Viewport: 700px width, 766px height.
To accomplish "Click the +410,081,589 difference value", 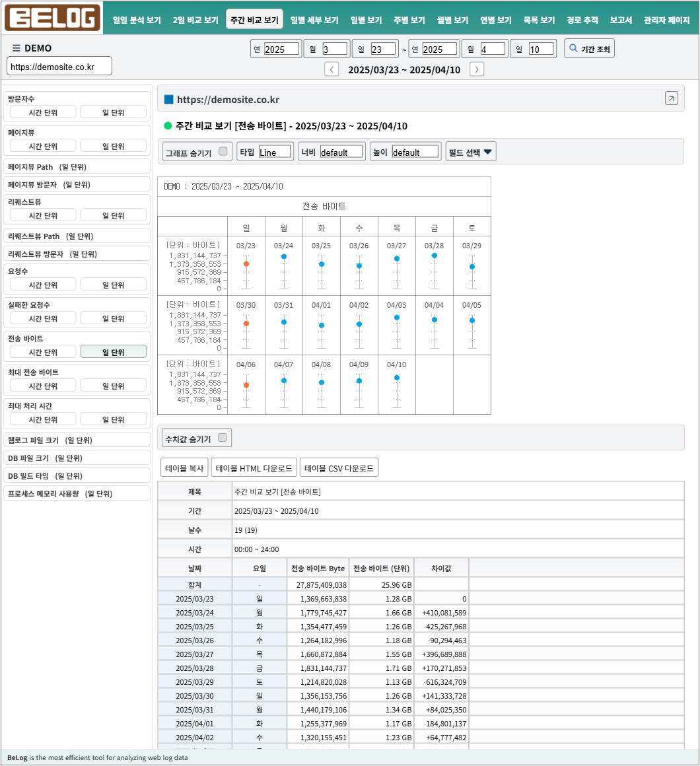I will click(x=442, y=612).
